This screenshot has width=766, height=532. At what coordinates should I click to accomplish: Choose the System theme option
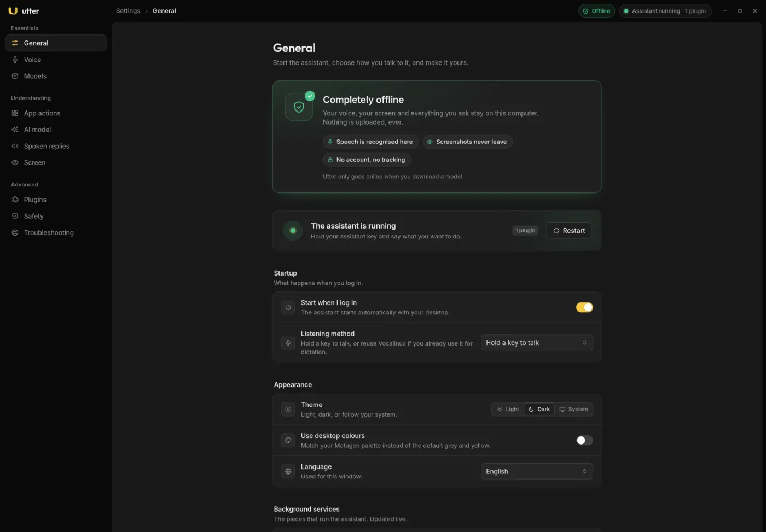(x=573, y=410)
